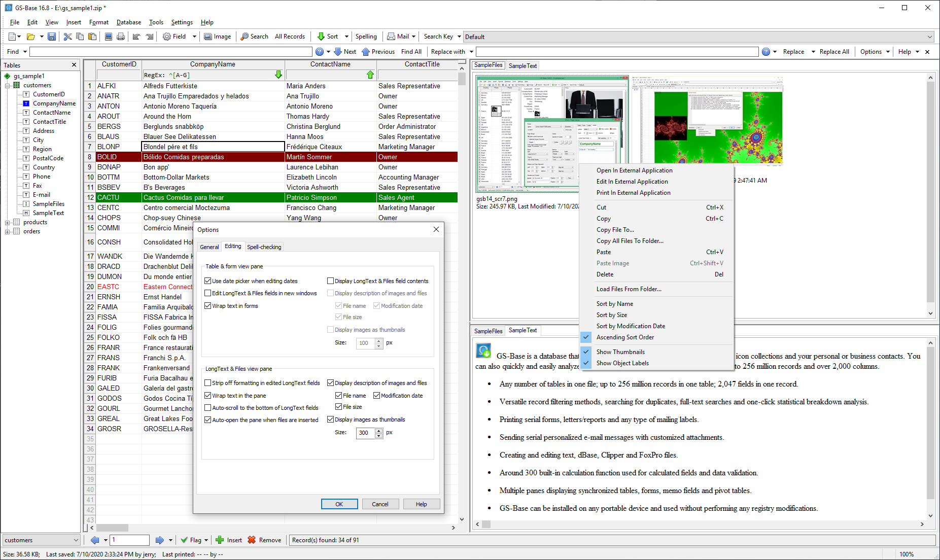Uncheck the File size option in LongText & Files view pane
The image size is (940, 560).
pyautogui.click(x=339, y=407)
